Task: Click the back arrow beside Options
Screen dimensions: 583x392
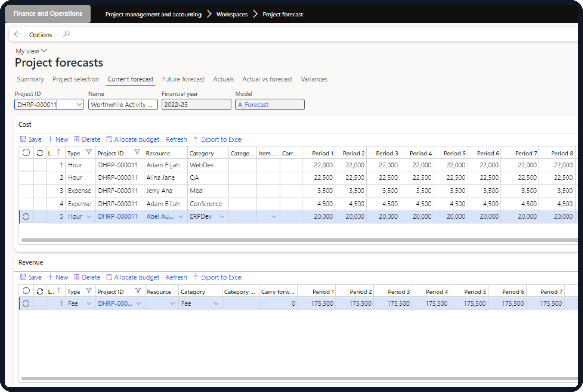Action: click(18, 34)
